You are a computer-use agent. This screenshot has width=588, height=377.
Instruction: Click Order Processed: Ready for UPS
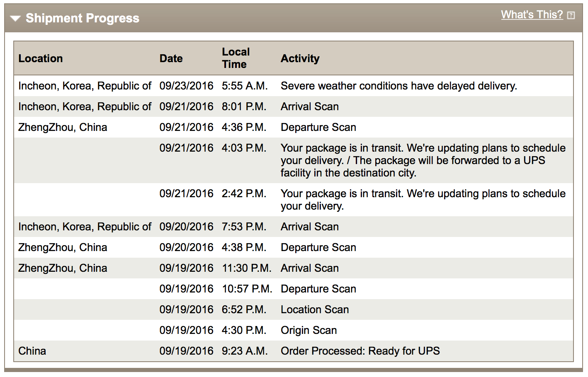[x=360, y=351]
